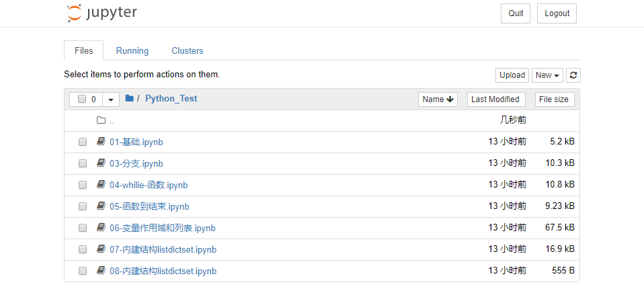This screenshot has height=295, width=644.
Task: Expand the selection type dropdown arrow
Action: pyautogui.click(x=111, y=99)
